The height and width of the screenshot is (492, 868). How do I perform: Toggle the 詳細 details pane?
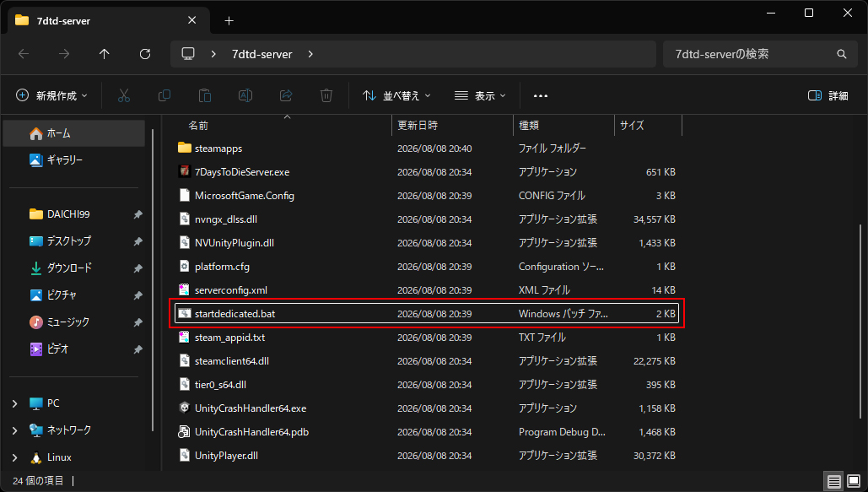point(828,96)
